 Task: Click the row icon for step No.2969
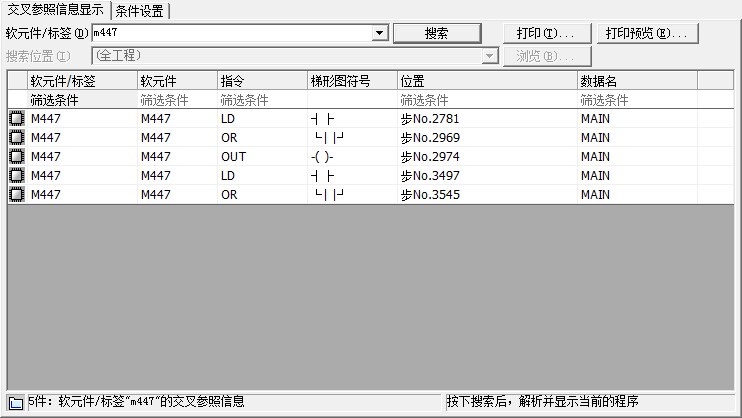point(16,138)
